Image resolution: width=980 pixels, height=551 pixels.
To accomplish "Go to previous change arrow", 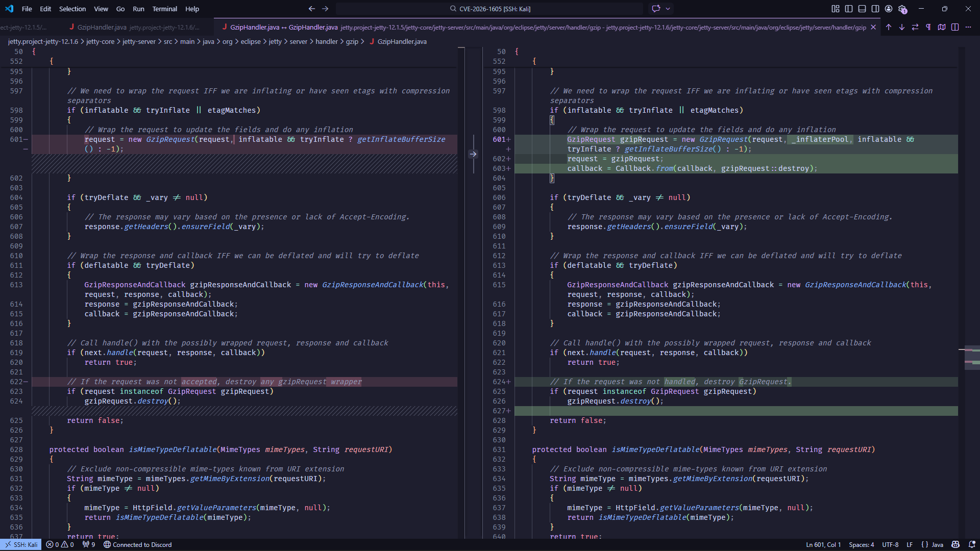I will 889,27.
